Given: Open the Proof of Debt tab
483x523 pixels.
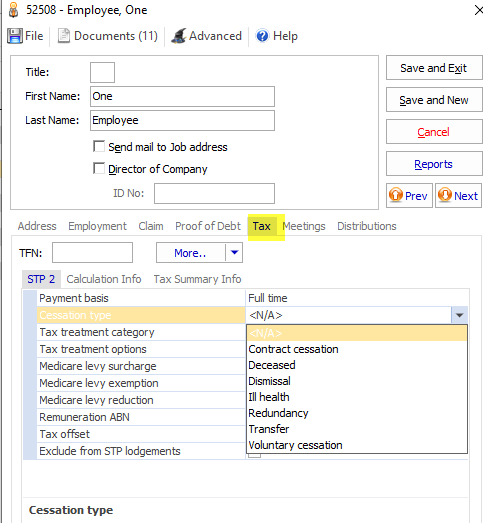Looking at the screenshot, I should (x=208, y=226).
